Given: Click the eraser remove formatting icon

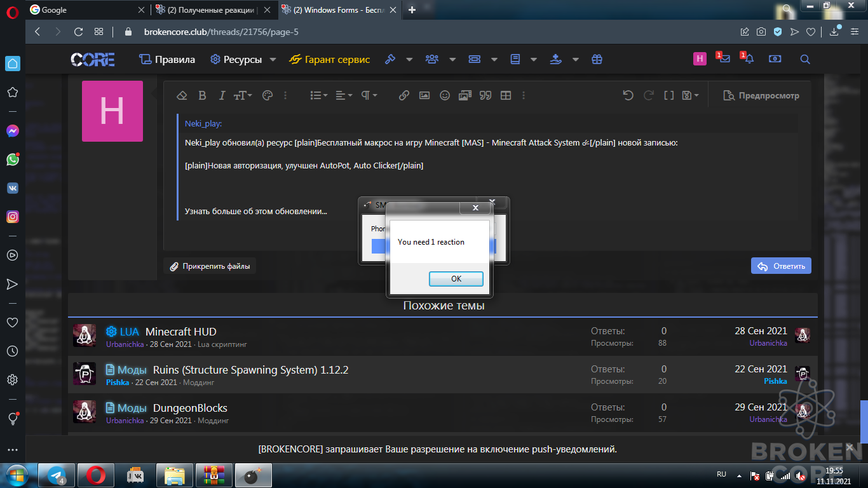Looking at the screenshot, I should [182, 95].
